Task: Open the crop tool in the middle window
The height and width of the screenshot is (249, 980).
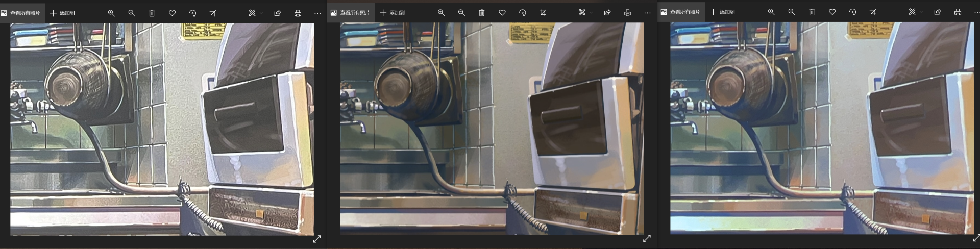Action: [x=543, y=13]
